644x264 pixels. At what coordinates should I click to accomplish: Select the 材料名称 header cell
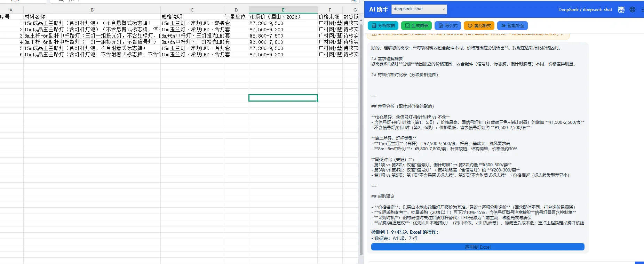(x=92, y=17)
